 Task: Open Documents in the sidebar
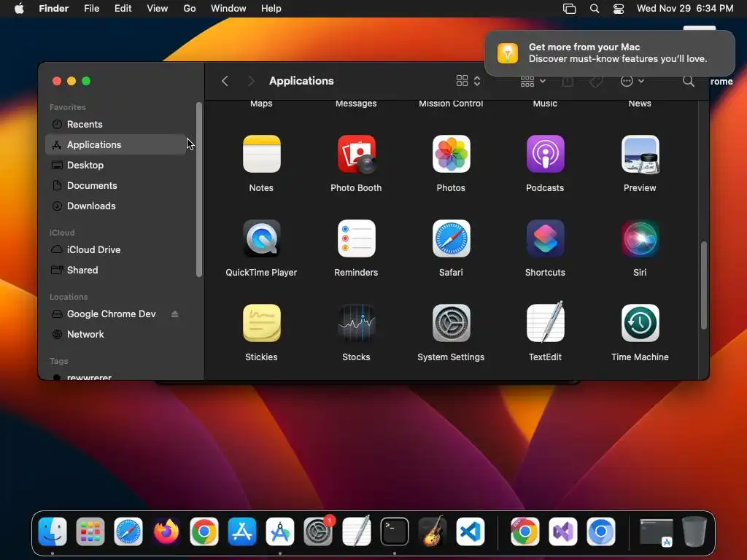pos(116,186)
